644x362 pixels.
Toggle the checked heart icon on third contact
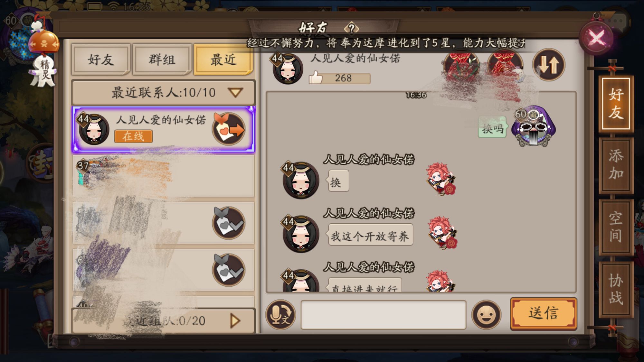[x=229, y=223]
